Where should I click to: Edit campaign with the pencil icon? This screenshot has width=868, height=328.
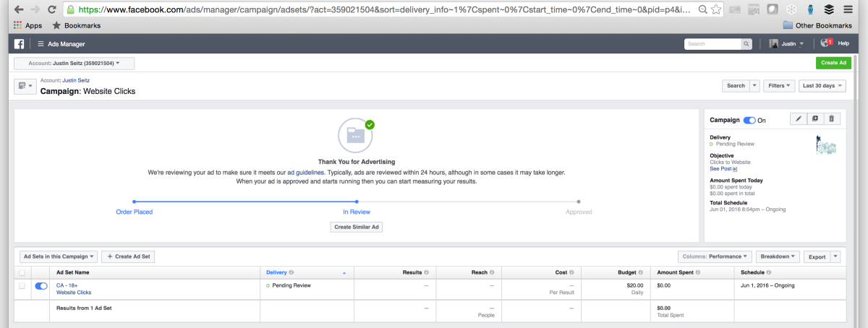point(799,118)
